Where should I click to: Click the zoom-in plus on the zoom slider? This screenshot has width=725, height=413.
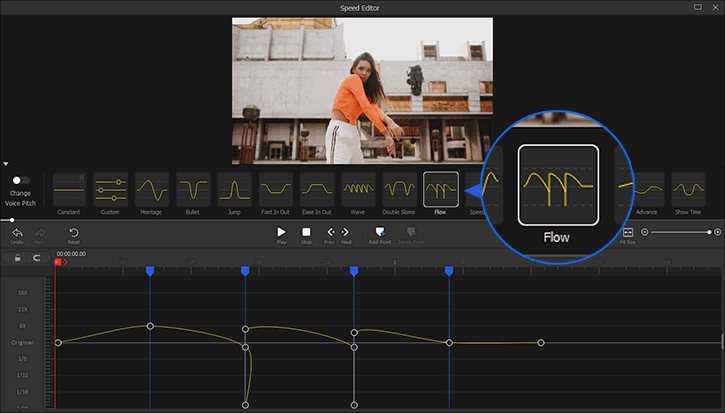click(x=717, y=232)
